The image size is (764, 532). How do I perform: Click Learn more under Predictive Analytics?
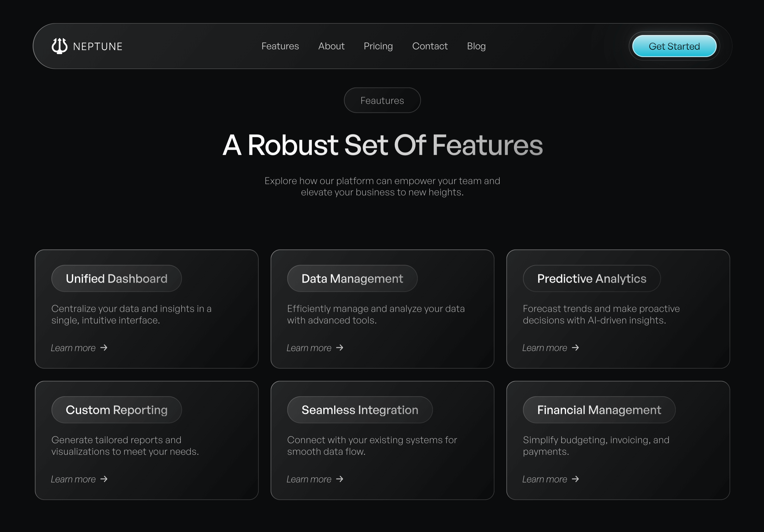point(544,348)
